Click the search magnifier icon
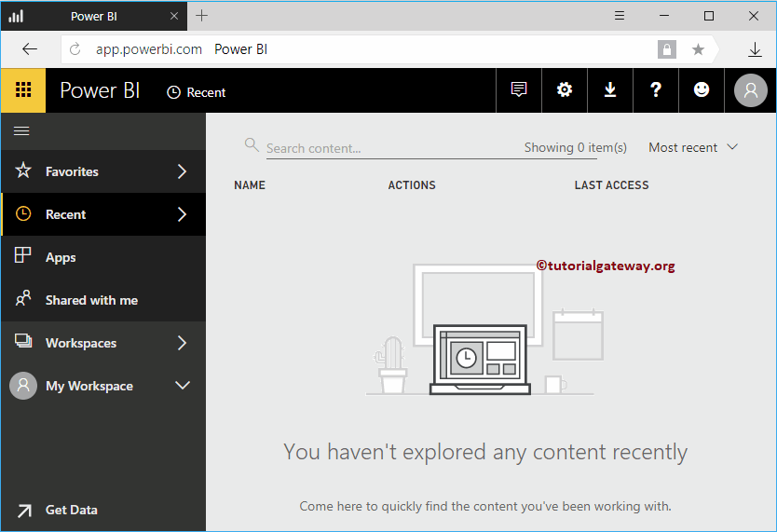Image resolution: width=777 pixels, height=532 pixels. point(252,145)
